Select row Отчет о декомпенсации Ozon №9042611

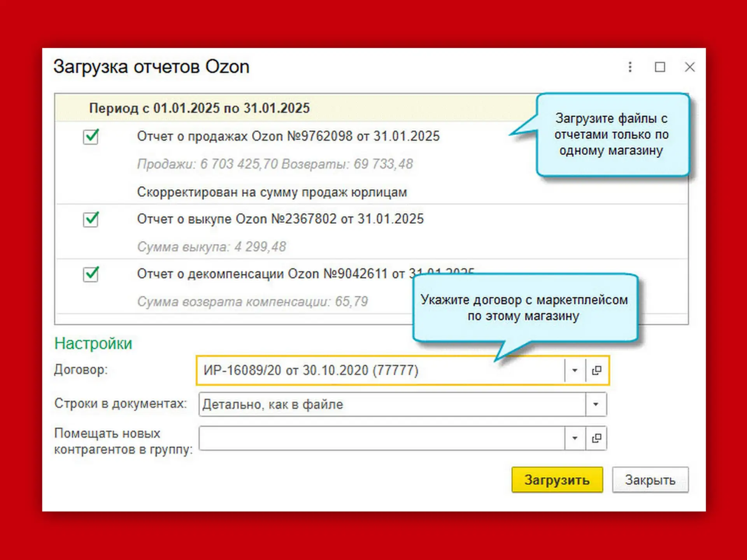pos(274,274)
